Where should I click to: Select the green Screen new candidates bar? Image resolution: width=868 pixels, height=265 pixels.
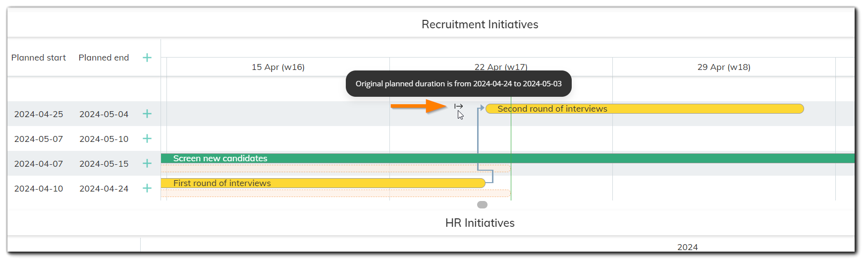[x=495, y=158]
